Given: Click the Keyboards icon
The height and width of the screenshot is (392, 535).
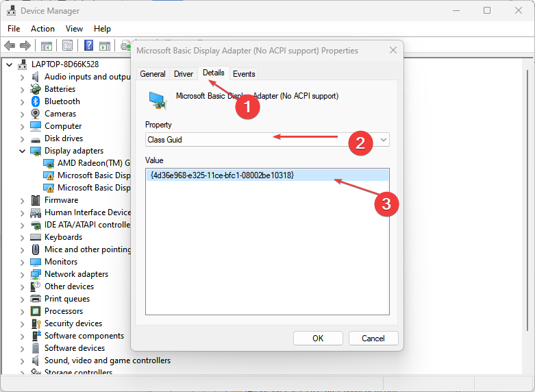Looking at the screenshot, I should (36, 237).
